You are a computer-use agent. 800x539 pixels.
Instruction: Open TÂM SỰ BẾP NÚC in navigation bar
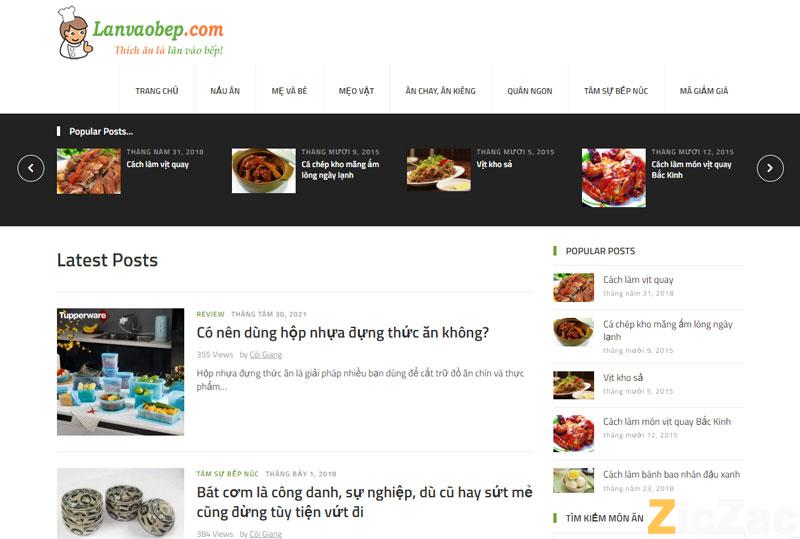[x=616, y=91]
